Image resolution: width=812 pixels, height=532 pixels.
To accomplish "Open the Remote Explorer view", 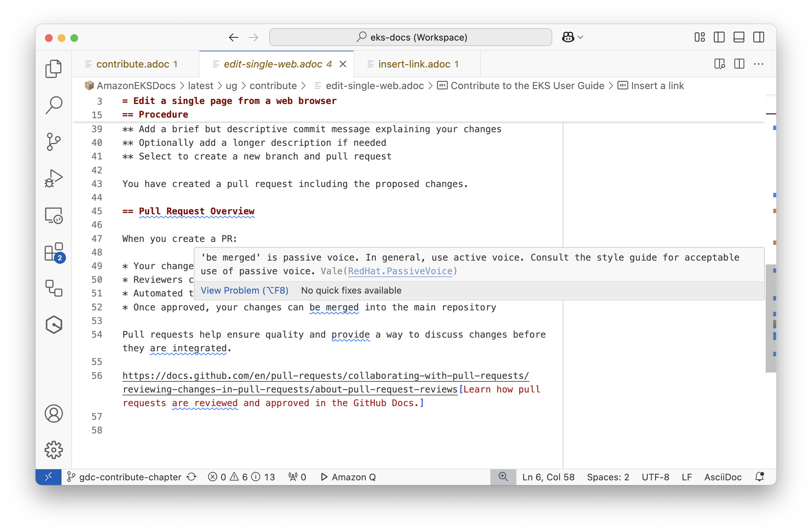I will (54, 215).
